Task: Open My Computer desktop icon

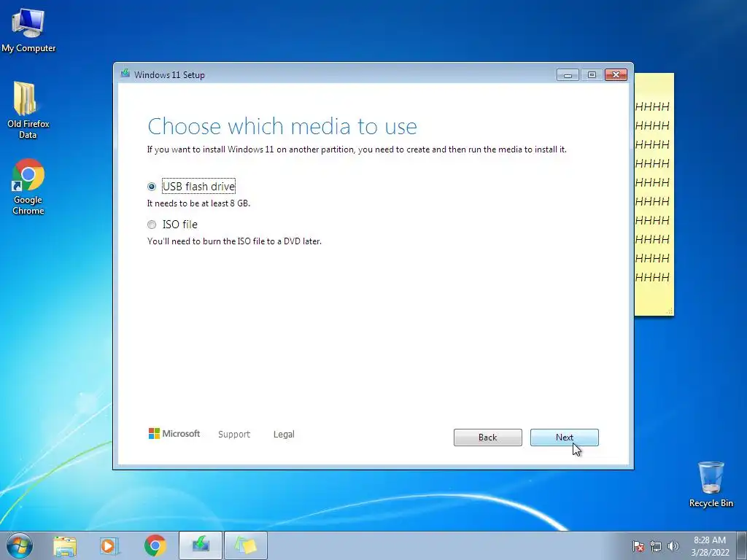Action: coord(28,29)
